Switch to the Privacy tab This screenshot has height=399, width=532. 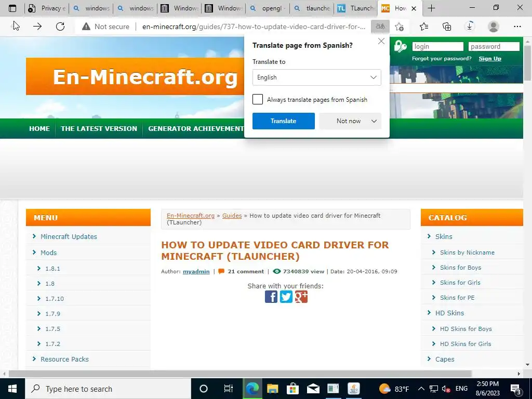click(47, 8)
